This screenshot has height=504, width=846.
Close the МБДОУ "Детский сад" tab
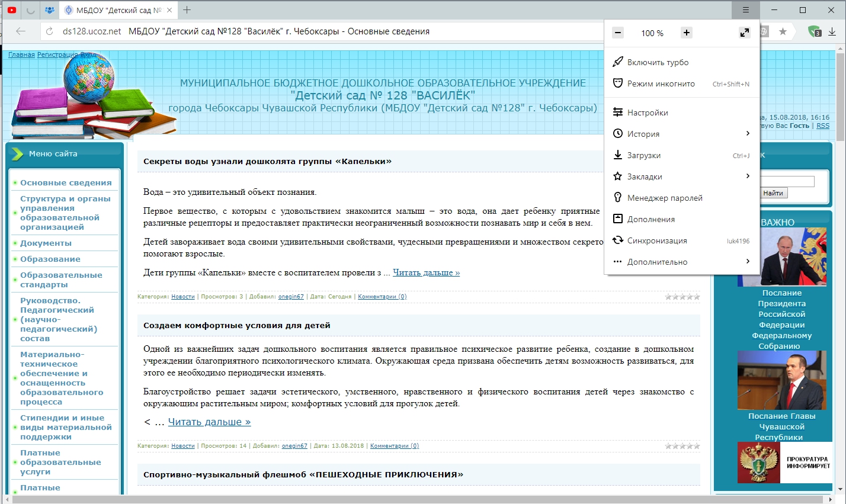click(170, 10)
